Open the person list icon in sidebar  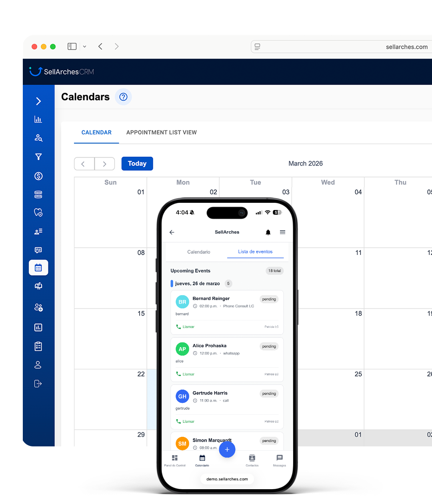38,232
